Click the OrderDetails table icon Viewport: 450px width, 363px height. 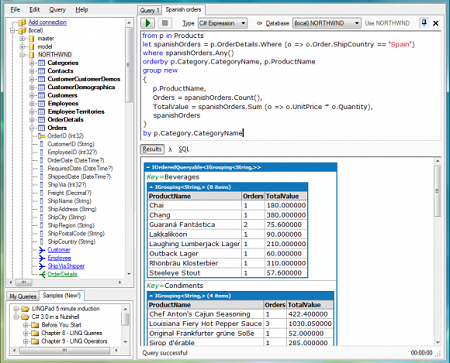[x=41, y=120]
